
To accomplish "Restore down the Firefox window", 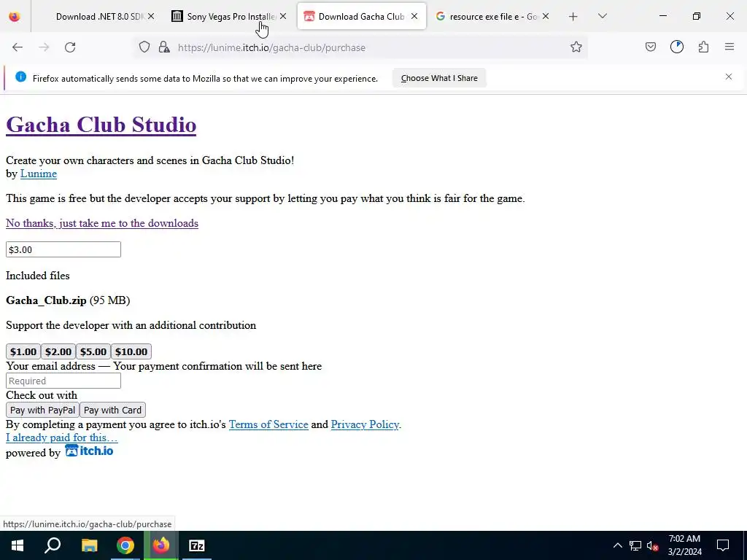I will (697, 16).
